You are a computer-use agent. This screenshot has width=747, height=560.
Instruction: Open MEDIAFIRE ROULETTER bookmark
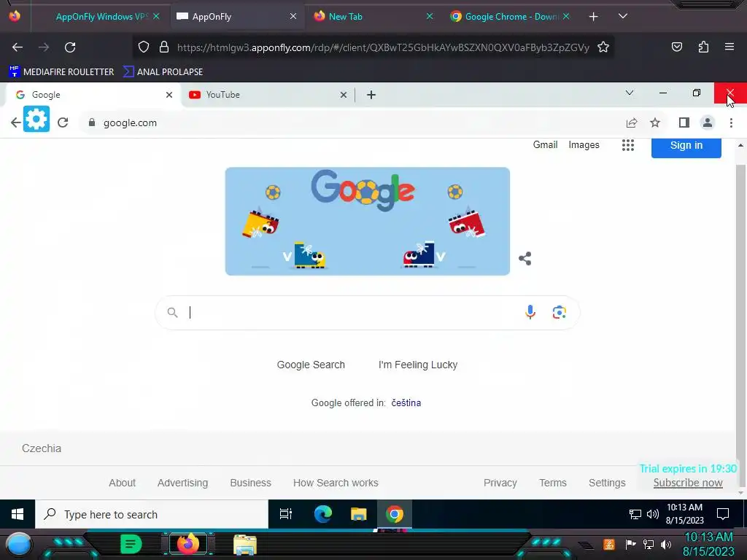tap(61, 72)
